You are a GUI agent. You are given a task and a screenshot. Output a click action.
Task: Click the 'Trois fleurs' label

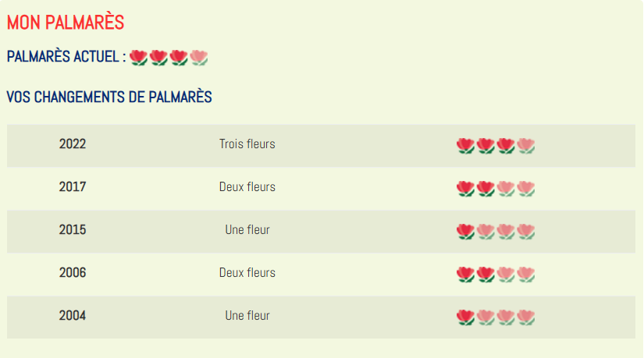click(x=247, y=144)
